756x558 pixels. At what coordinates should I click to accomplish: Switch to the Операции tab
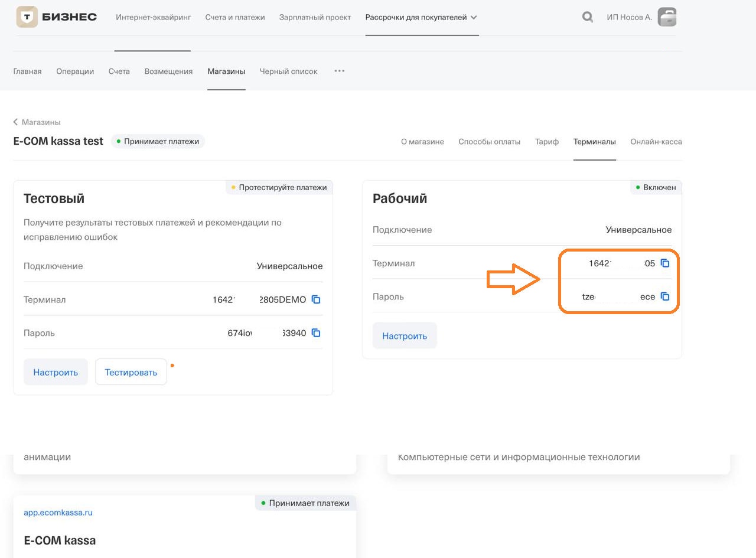pos(75,71)
